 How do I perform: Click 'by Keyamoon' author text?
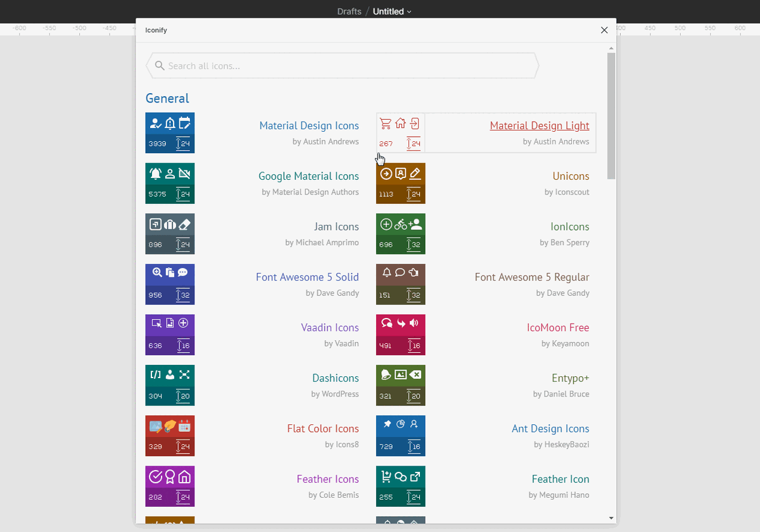click(x=566, y=343)
